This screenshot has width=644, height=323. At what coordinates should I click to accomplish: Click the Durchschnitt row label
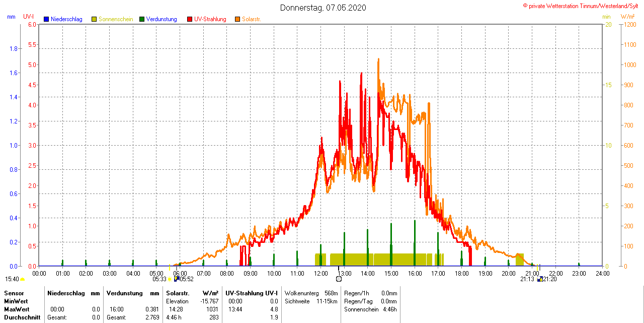21,317
